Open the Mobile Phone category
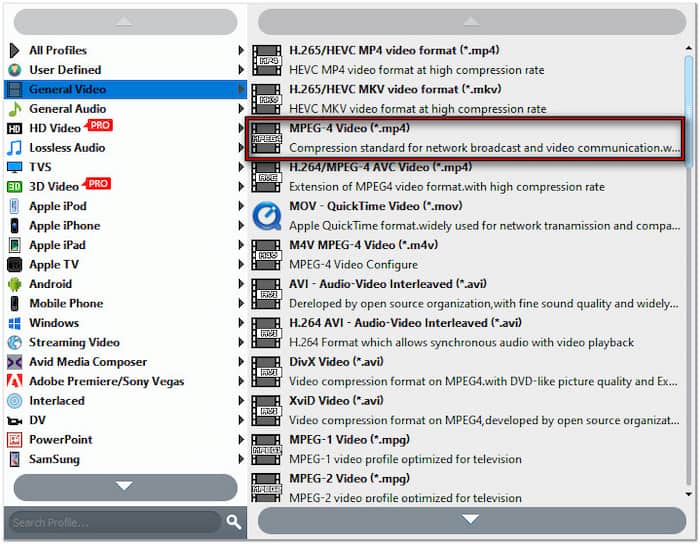 coord(125,303)
